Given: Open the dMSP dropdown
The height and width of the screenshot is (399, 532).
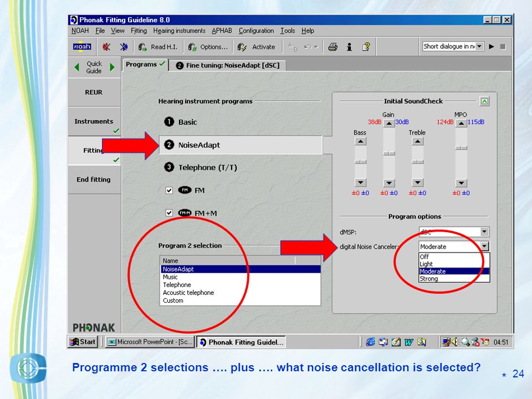Looking at the screenshot, I should [x=484, y=232].
